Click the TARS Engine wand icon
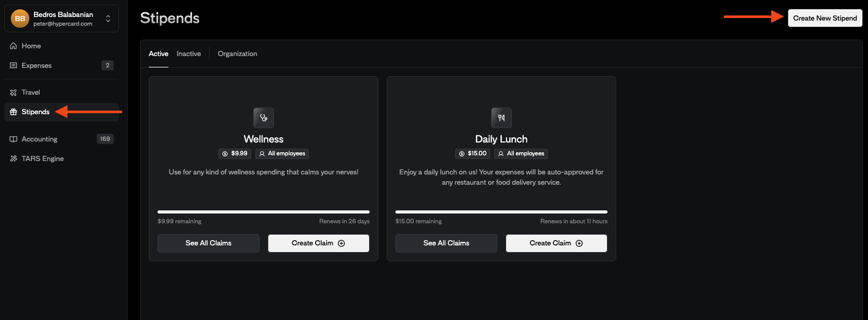 13,158
